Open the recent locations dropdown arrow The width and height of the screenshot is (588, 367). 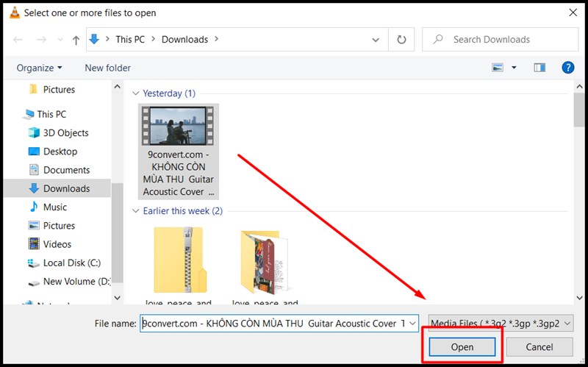click(60, 40)
